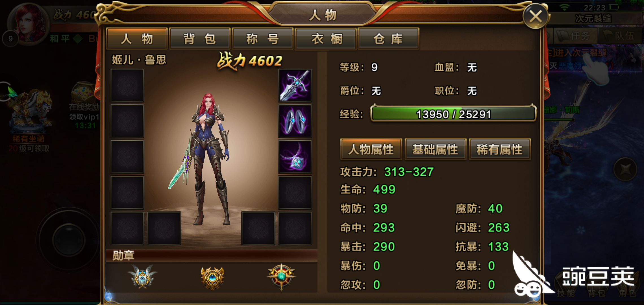
Task: Open the equipped necklace item slot
Action: tap(295, 157)
